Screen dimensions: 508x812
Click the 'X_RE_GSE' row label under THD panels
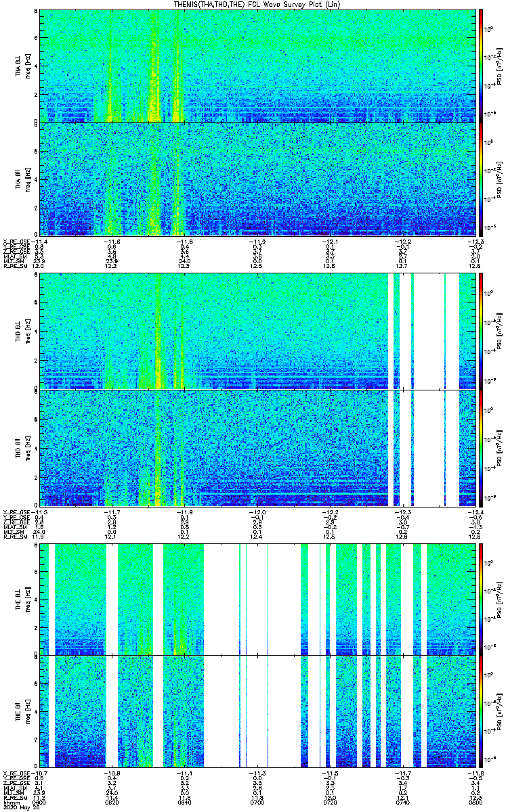[16, 511]
